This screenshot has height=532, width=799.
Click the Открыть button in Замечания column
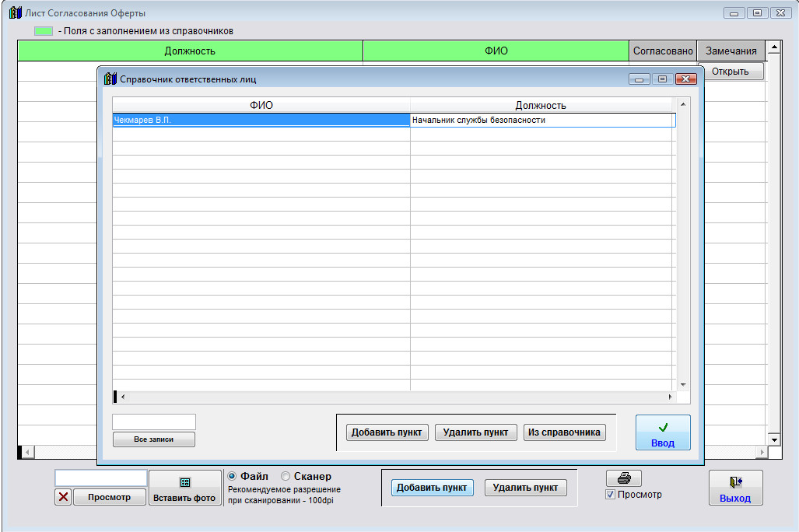tap(731, 72)
